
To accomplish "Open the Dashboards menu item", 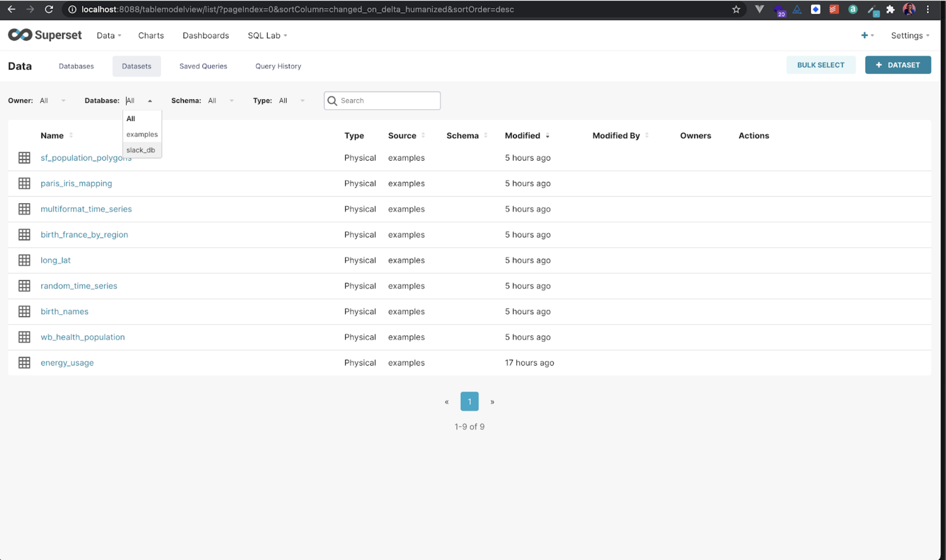I will click(x=205, y=35).
